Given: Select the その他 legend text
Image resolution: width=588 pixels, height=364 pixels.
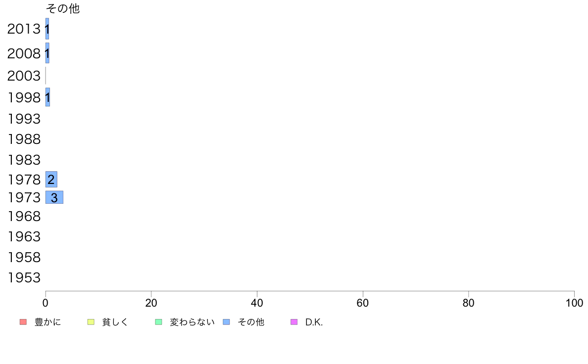Looking at the screenshot, I should tap(251, 322).
